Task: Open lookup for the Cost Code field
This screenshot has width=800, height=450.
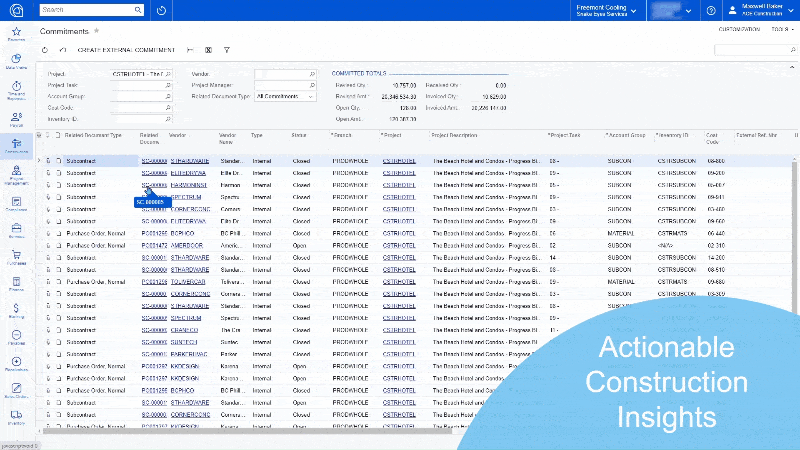Action: tap(168, 108)
